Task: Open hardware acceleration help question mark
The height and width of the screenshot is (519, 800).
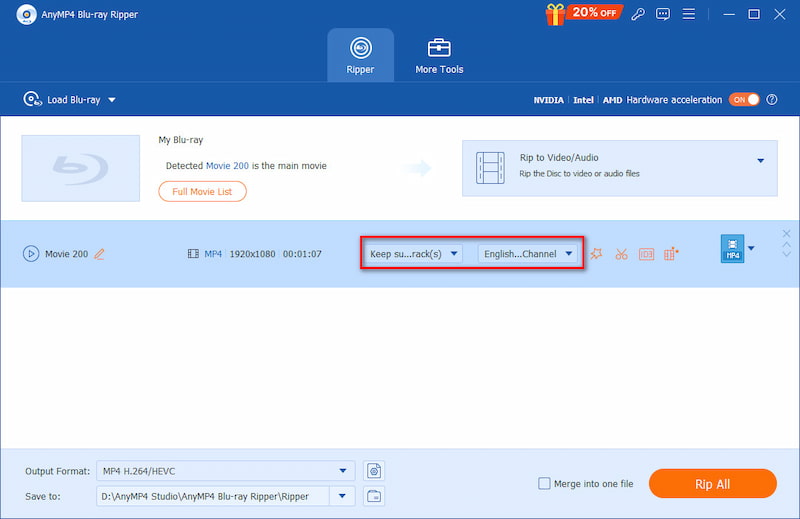Action: (x=772, y=100)
